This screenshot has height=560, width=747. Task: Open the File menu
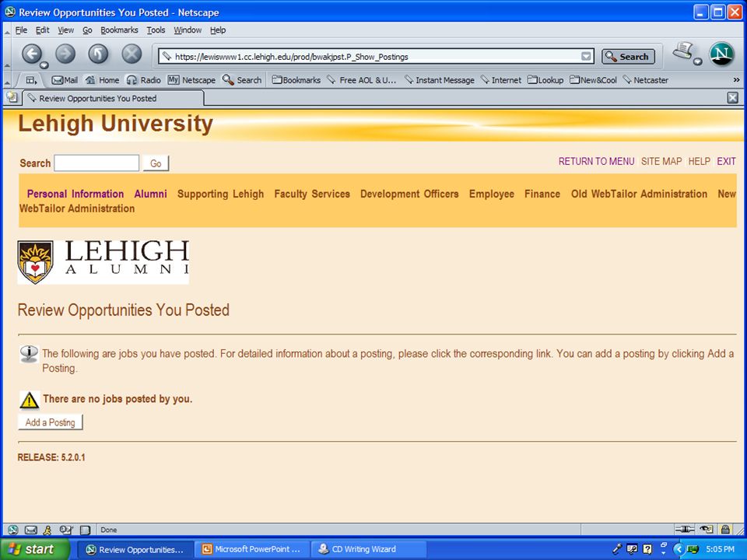[x=21, y=30]
